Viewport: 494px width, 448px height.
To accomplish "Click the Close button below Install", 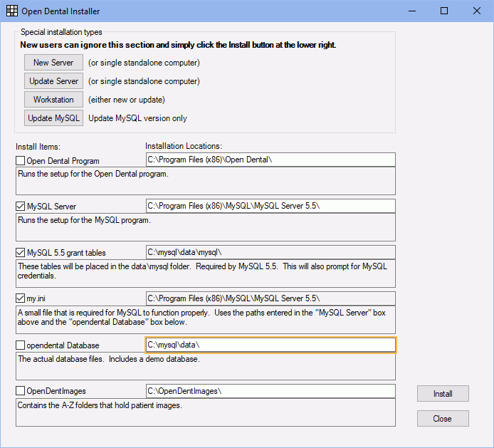I will click(442, 419).
